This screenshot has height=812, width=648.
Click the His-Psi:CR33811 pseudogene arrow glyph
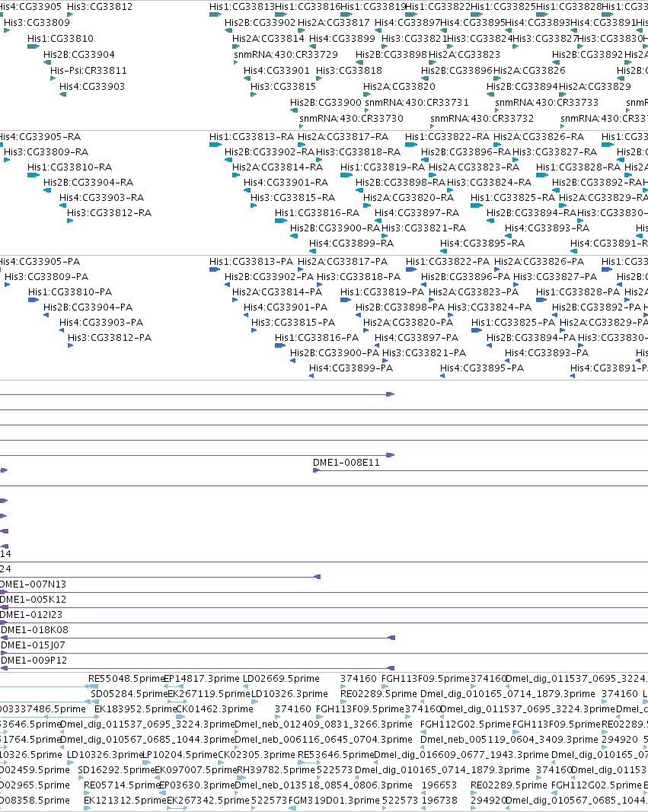(53, 78)
